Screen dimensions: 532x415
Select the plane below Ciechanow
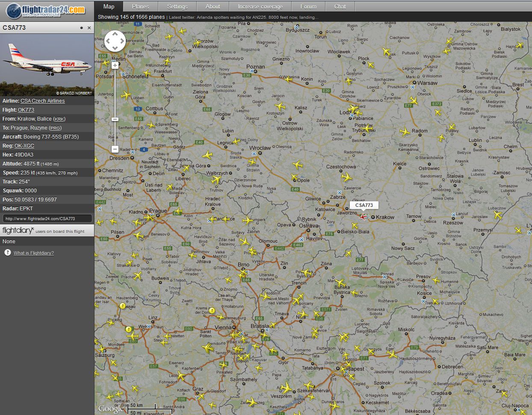386,52
